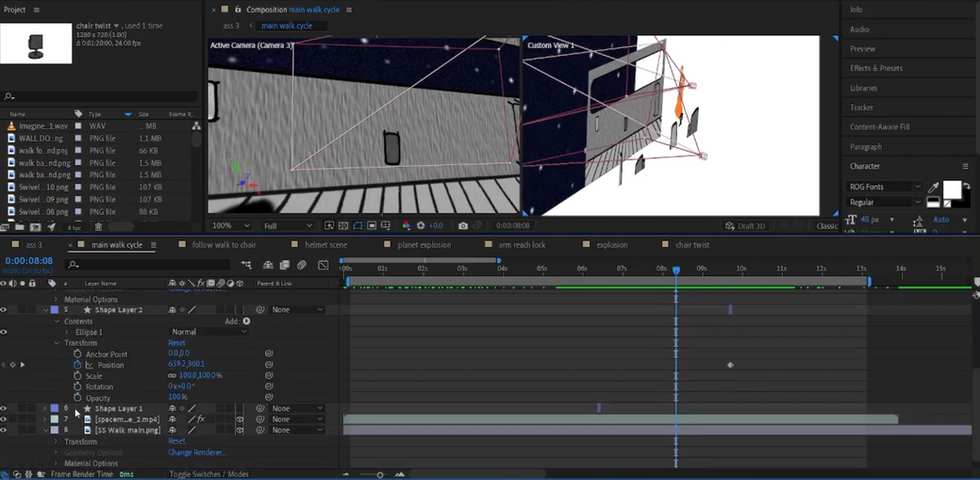The height and width of the screenshot is (480, 980).
Task: Open the composition mini-flowchart icon
Action: 246,265
